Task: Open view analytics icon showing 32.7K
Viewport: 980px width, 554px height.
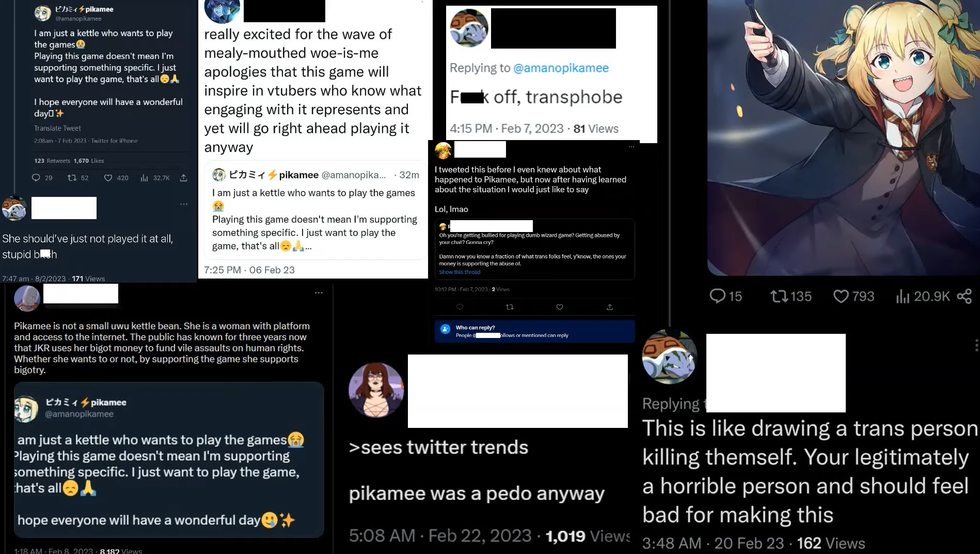Action: pos(144,178)
